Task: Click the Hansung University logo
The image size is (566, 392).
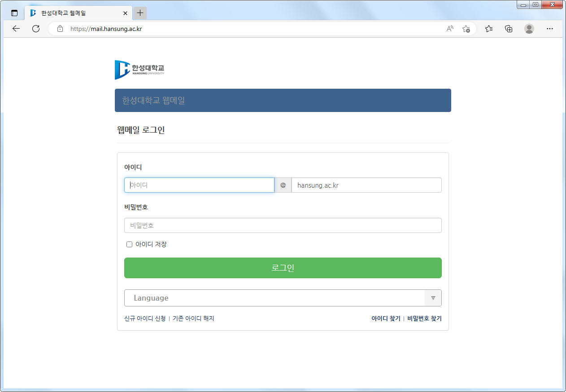Action: 139,70
